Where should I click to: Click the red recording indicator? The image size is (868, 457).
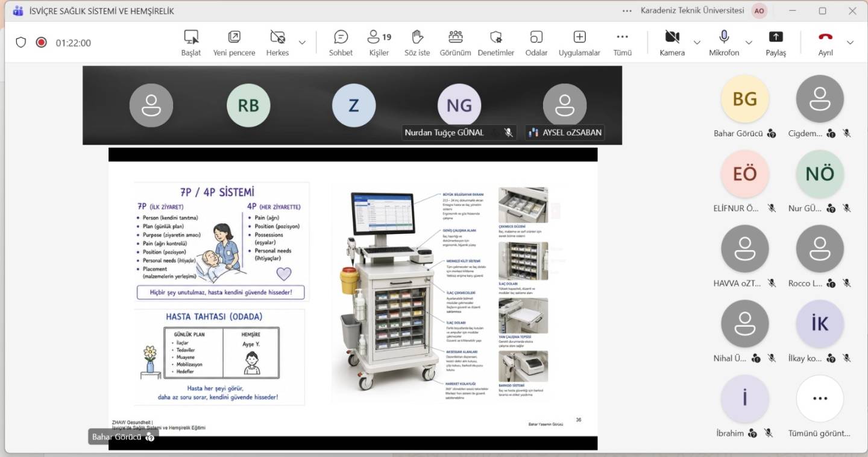tap(41, 42)
